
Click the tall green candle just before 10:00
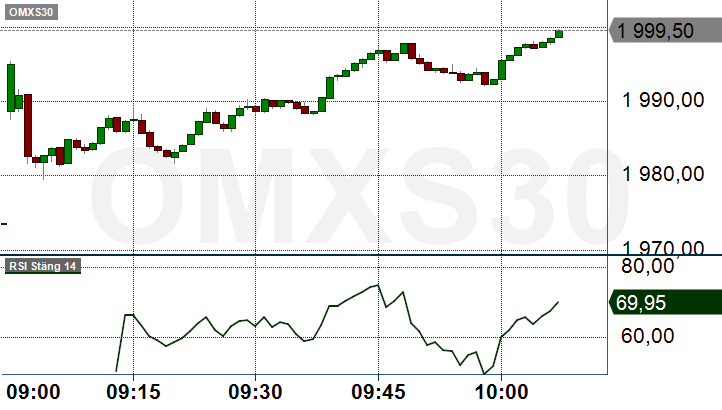click(x=502, y=70)
